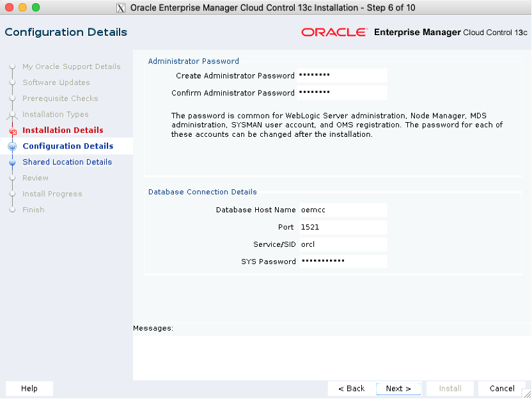Select the Prerequisite Checks step
Image resolution: width=532 pixels, height=399 pixels.
[60, 98]
